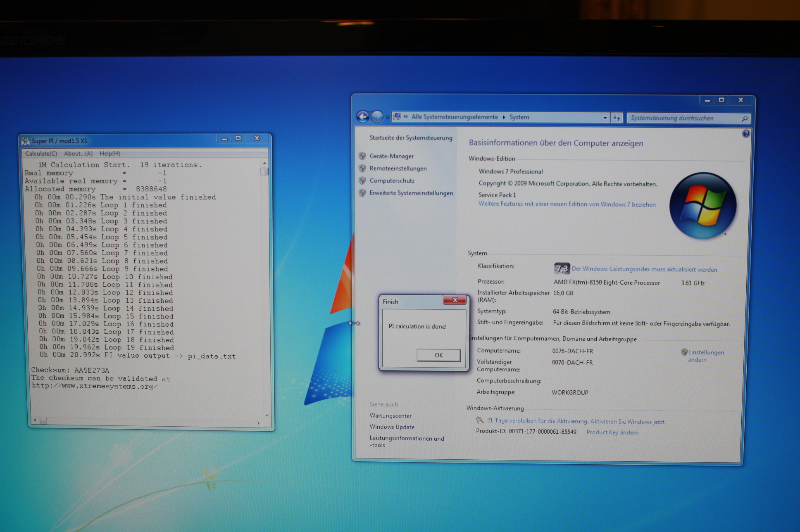Open Erweiterte Systemeinstellungen link
The width and height of the screenshot is (800, 532).
(x=411, y=193)
